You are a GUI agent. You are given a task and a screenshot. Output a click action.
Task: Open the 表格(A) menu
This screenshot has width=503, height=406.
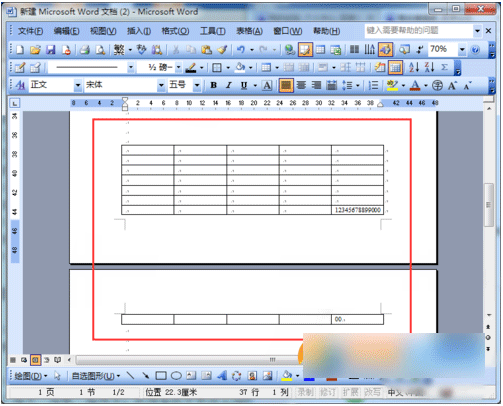pyautogui.click(x=249, y=31)
